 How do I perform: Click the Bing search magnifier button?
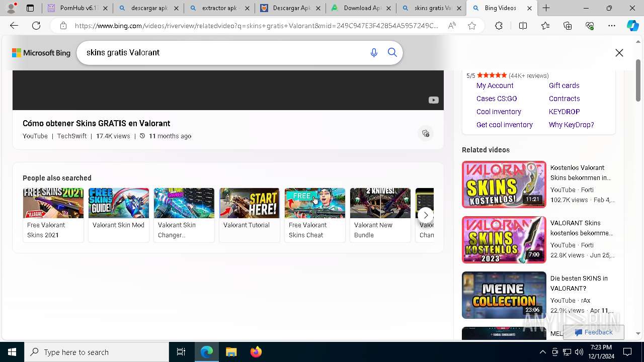tap(392, 53)
